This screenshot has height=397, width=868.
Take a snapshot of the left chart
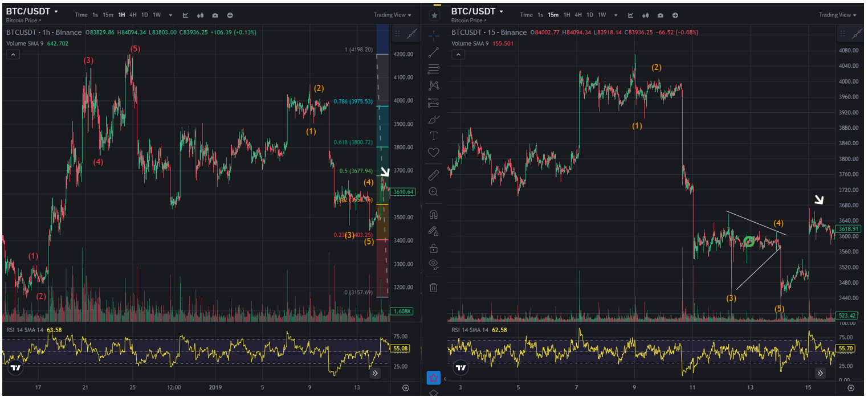click(215, 15)
